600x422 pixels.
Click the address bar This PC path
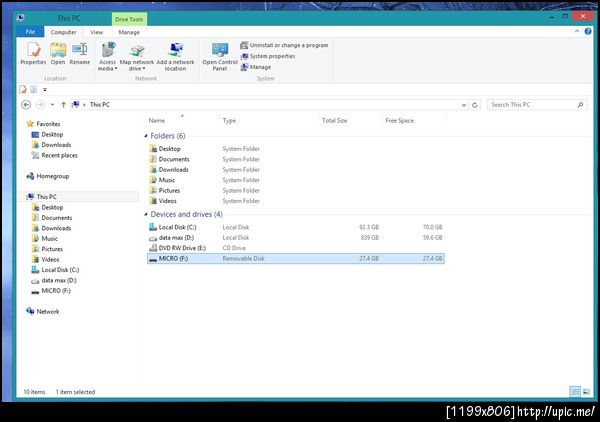pyautogui.click(x=99, y=104)
